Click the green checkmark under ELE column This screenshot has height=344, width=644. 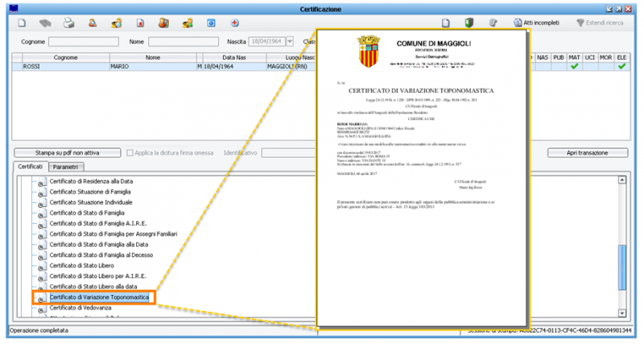621,66
